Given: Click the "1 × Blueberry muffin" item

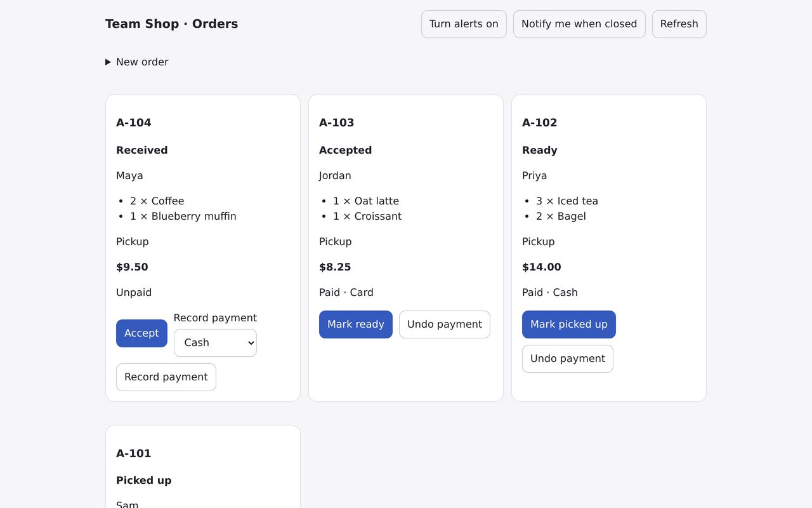Looking at the screenshot, I should pos(183,217).
